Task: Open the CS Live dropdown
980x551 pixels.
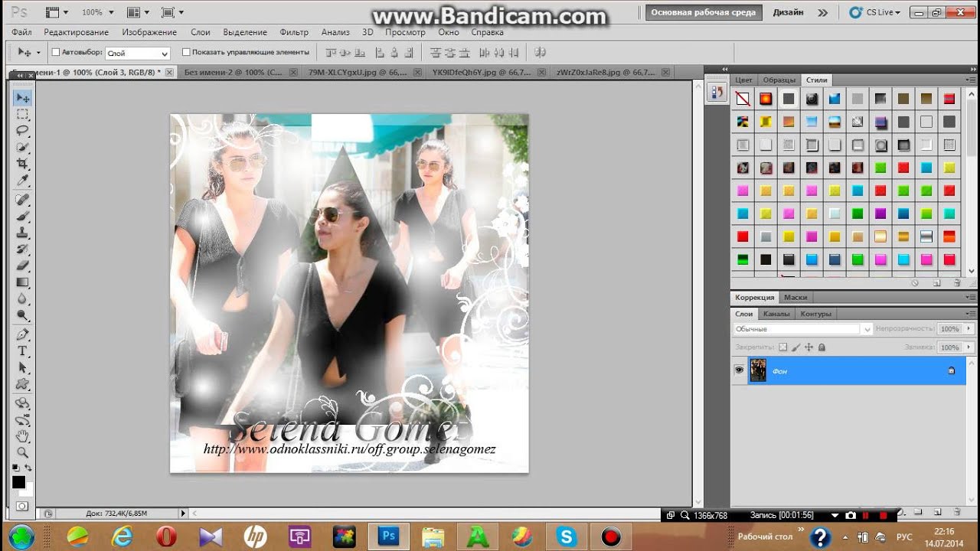Action: point(875,13)
